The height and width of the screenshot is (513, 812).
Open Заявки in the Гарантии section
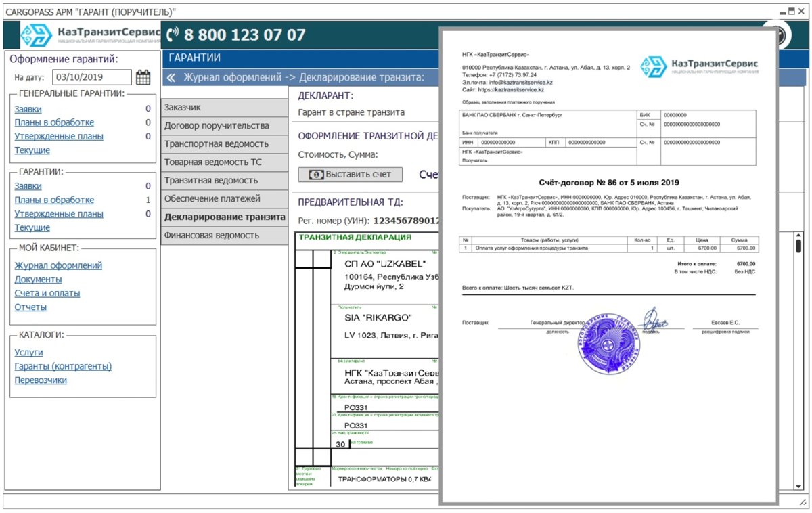pos(28,186)
